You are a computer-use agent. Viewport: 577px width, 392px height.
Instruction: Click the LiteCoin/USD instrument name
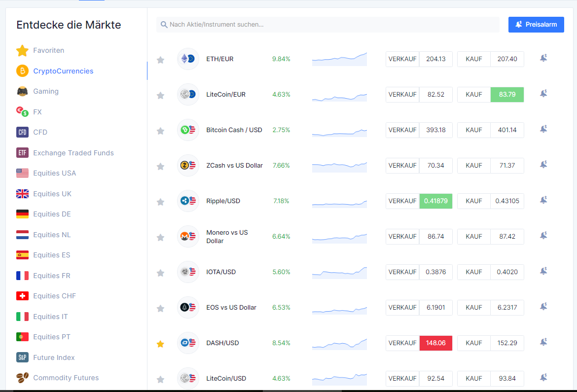coord(226,378)
